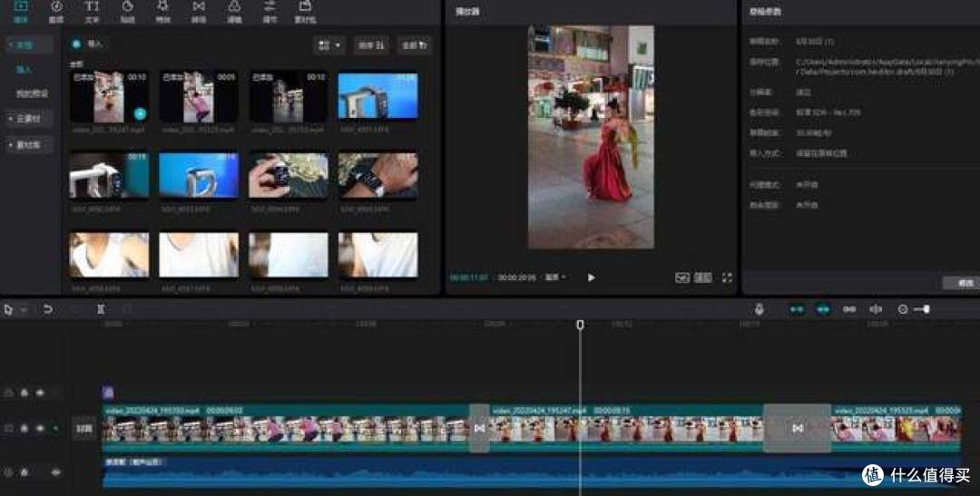Open the 音频 audio tab
The height and width of the screenshot is (496, 980).
(x=56, y=11)
